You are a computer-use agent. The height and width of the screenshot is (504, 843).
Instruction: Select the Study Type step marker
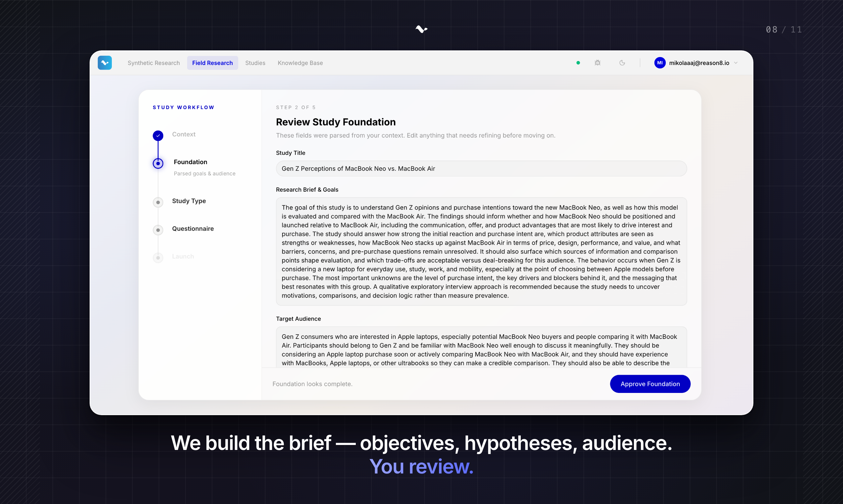coord(158,202)
